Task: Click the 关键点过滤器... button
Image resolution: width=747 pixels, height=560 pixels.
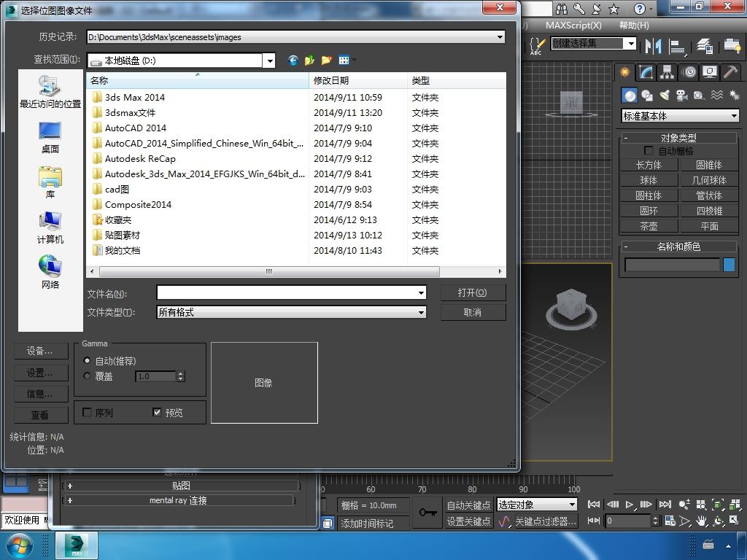Action: coord(546,522)
